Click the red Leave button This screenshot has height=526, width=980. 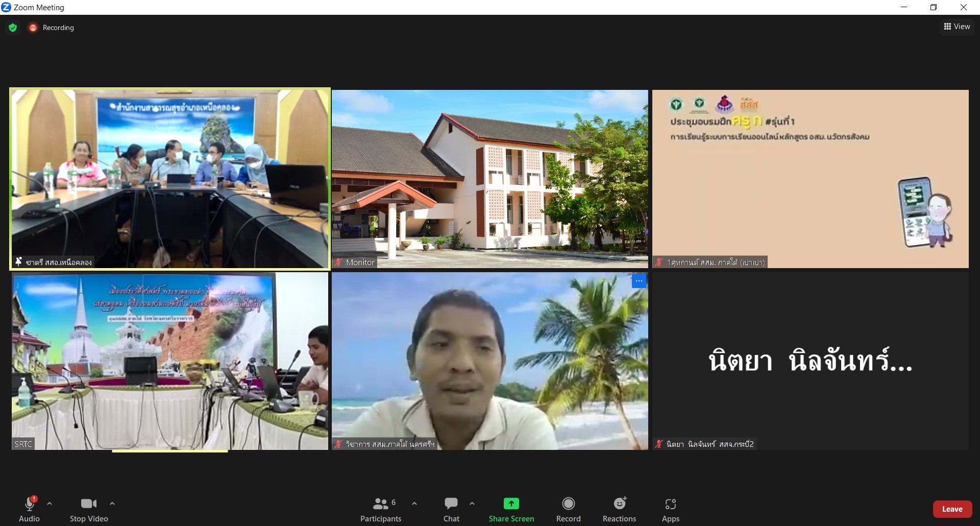pos(952,509)
